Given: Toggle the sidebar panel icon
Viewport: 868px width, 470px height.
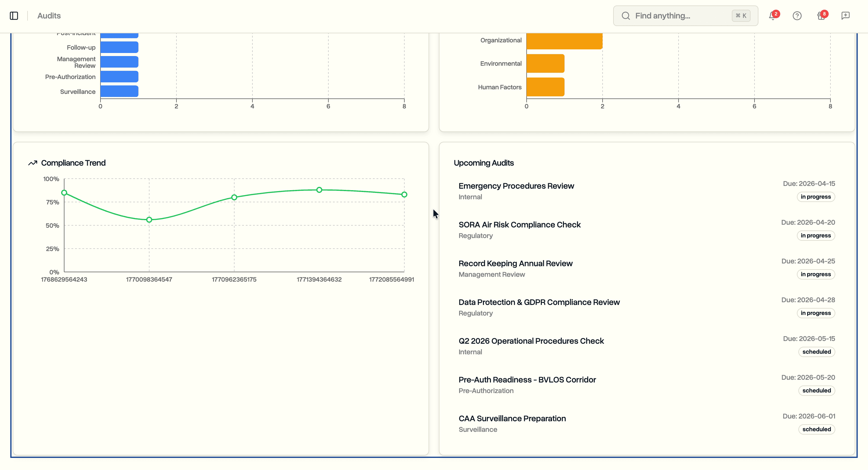Looking at the screenshot, I should (x=14, y=15).
